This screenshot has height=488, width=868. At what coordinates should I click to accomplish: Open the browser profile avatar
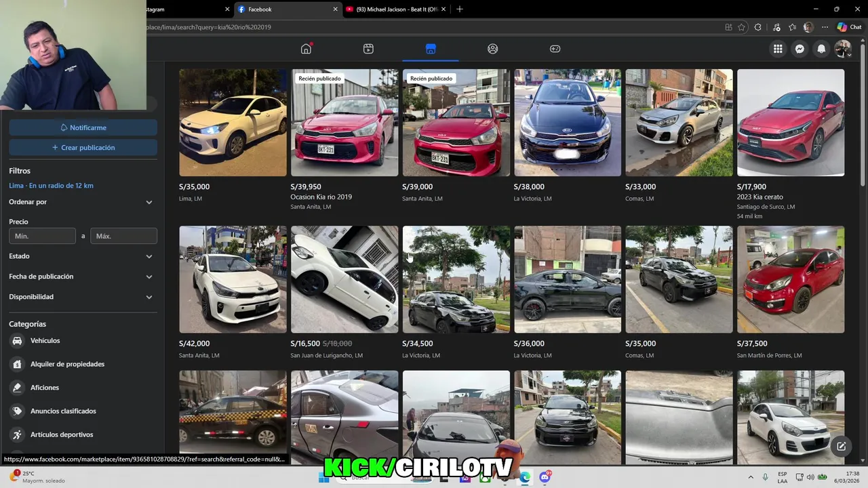pos(808,27)
